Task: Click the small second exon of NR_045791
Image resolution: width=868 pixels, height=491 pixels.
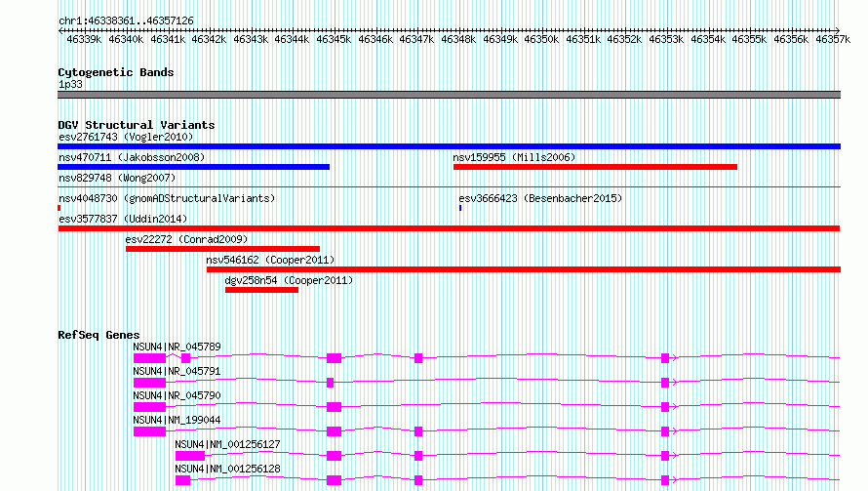Action: click(331, 383)
